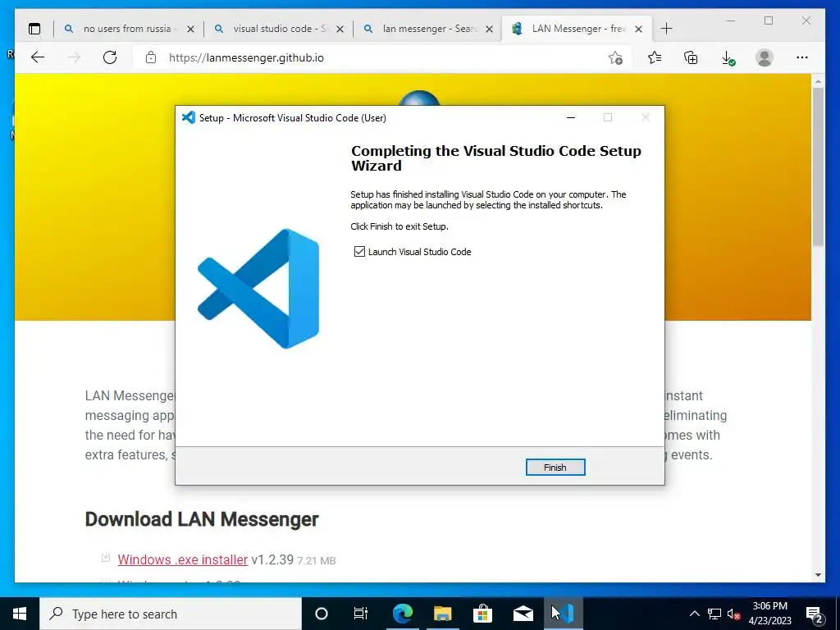The height and width of the screenshot is (630, 840).
Task: Open network status tray icon
Action: [714, 614]
